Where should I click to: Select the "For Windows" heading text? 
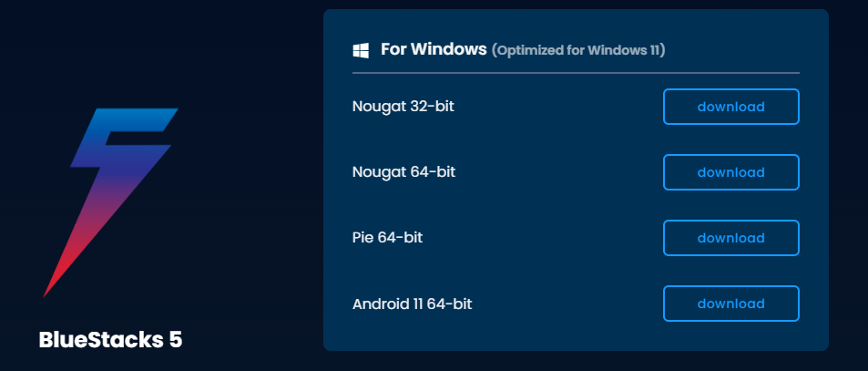click(434, 49)
